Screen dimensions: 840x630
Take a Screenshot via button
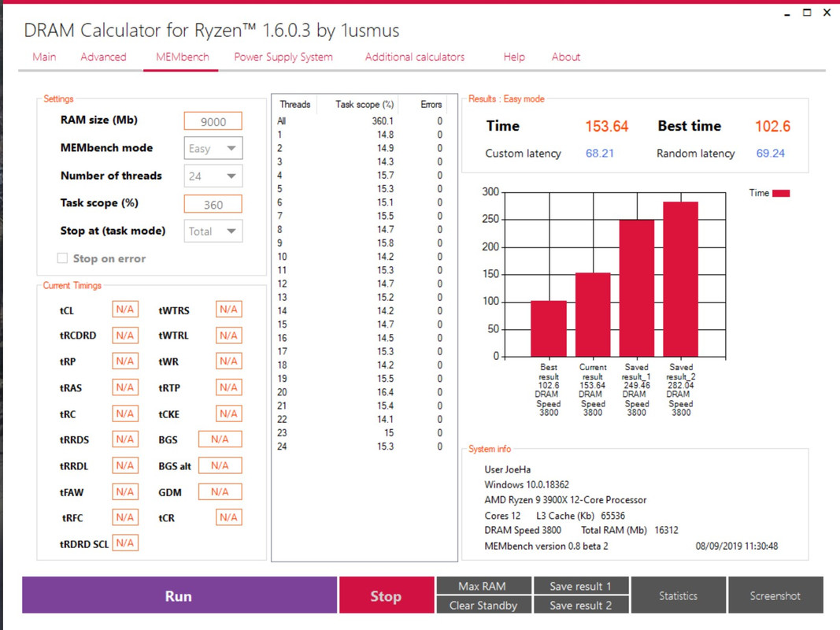[775, 595]
